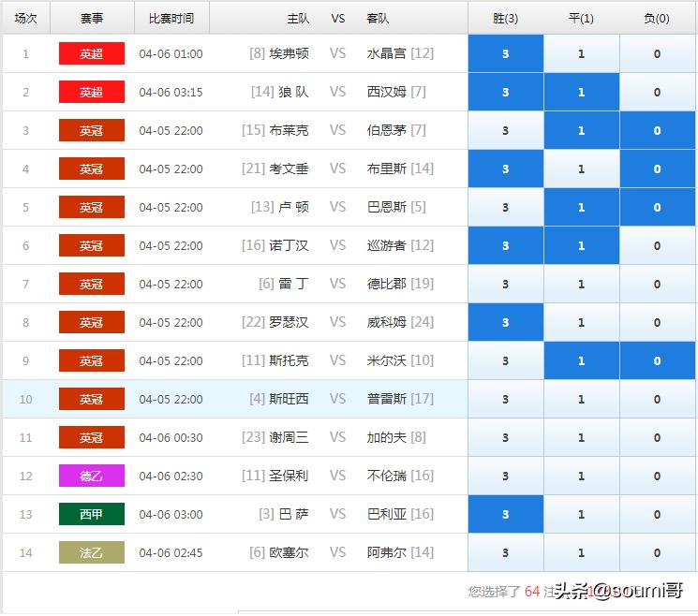The image size is (698, 616).
Task: Select win (3) for 圣保利 vs 不伦瑞
Action: [506, 476]
